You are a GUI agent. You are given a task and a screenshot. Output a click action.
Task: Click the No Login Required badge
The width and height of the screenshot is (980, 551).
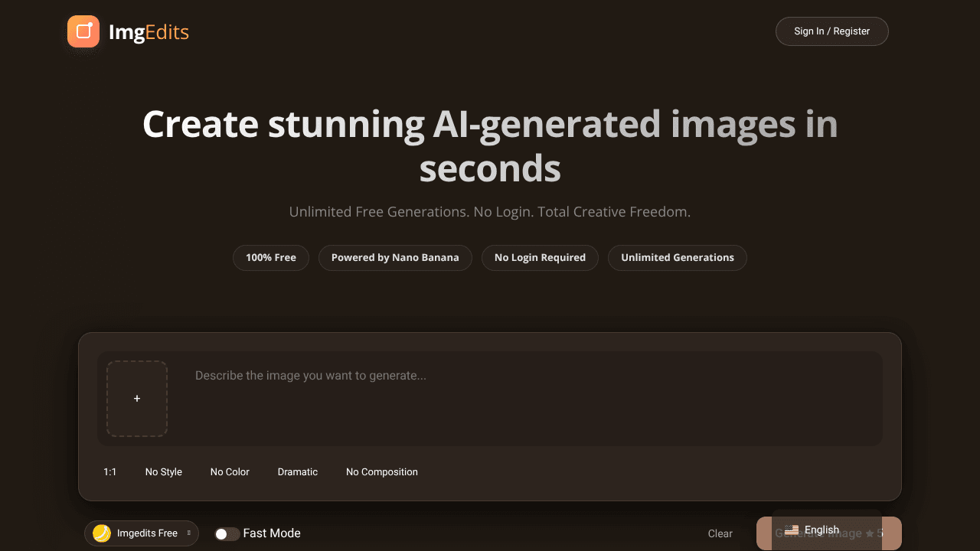tap(540, 258)
